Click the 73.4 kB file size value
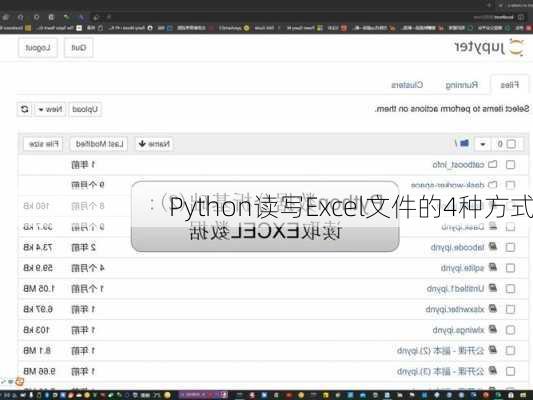This screenshot has height=400, width=533. 38,247
